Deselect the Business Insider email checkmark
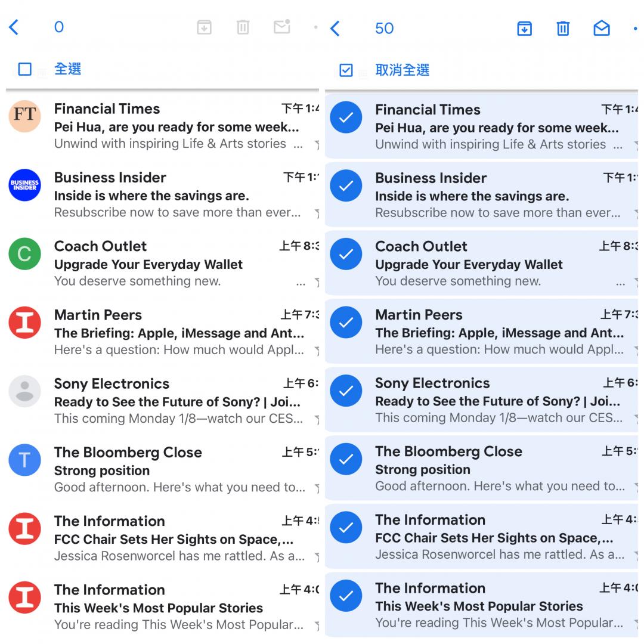This screenshot has height=644, width=644. tap(346, 185)
